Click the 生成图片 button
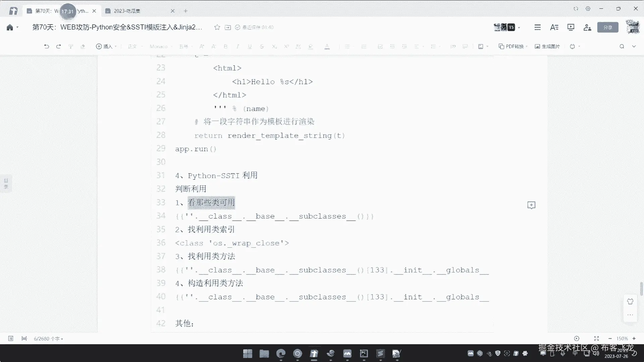This screenshot has width=644, height=362. click(x=547, y=46)
